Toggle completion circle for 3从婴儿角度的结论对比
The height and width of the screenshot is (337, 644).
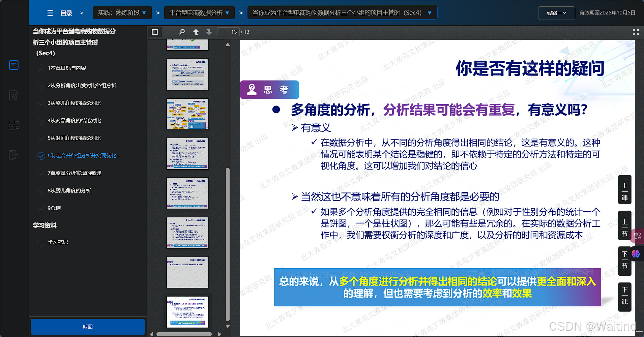41,103
